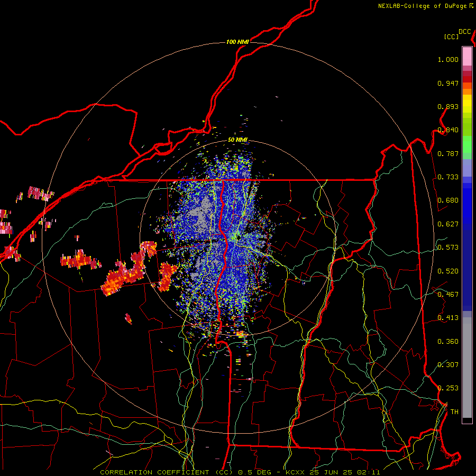This screenshot has width=476, height=476.
Task: Click the 0.733 scale value
Action: [448, 177]
